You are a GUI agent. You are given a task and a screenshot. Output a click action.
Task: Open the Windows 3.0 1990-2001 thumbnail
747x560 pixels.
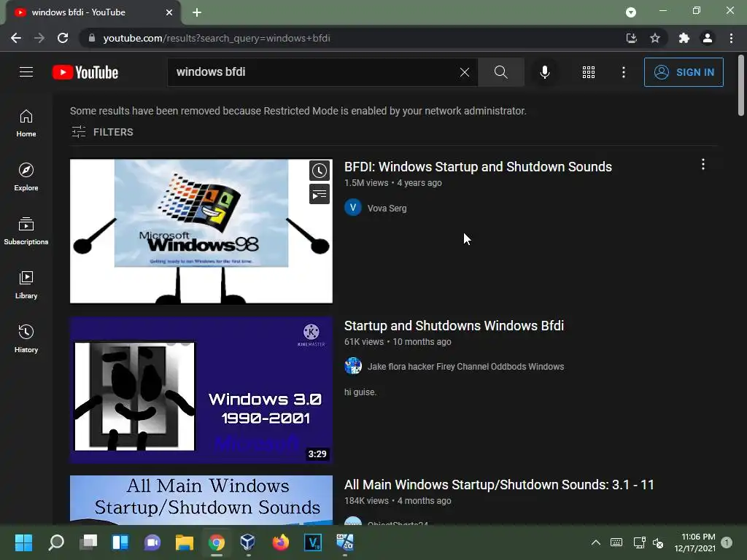coord(201,391)
